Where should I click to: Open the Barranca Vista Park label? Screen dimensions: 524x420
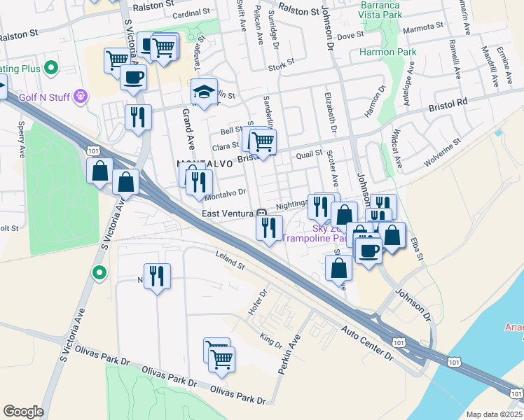coord(380,10)
